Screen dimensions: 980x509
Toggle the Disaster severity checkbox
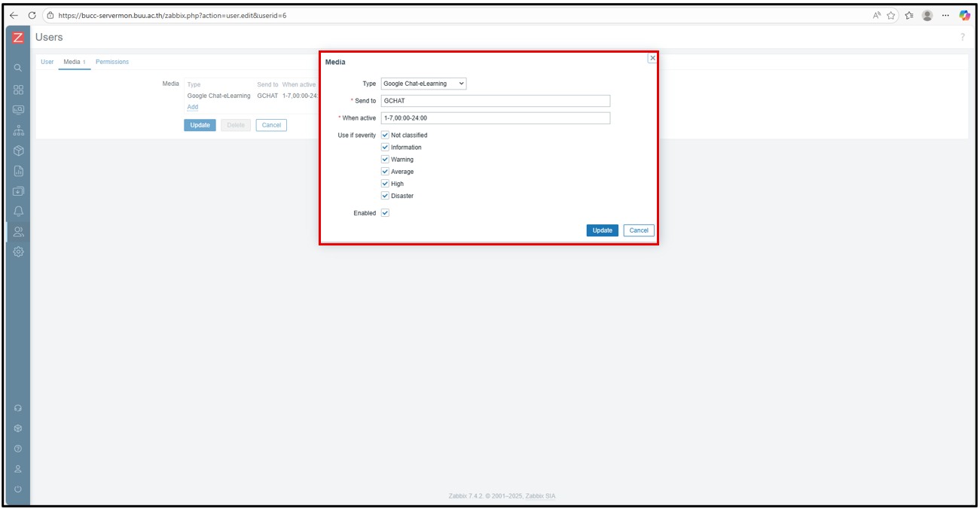[385, 196]
